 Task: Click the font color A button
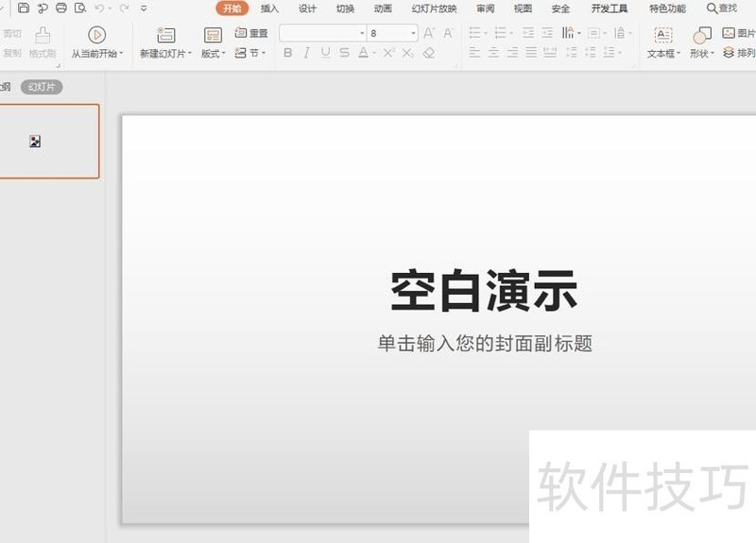tap(364, 53)
